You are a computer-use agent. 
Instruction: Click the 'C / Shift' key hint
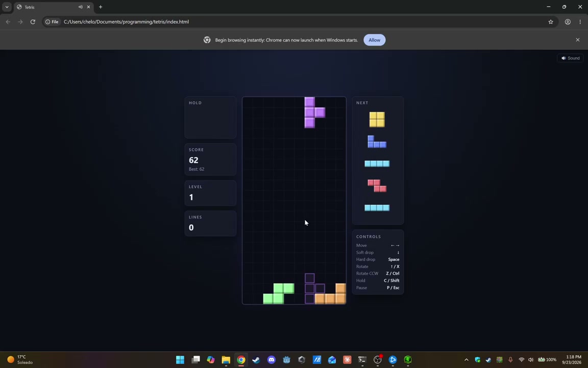click(x=391, y=281)
